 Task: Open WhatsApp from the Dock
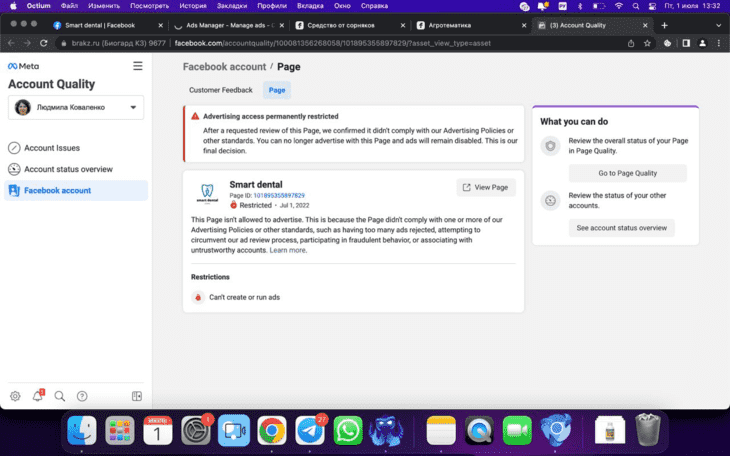coord(348,430)
